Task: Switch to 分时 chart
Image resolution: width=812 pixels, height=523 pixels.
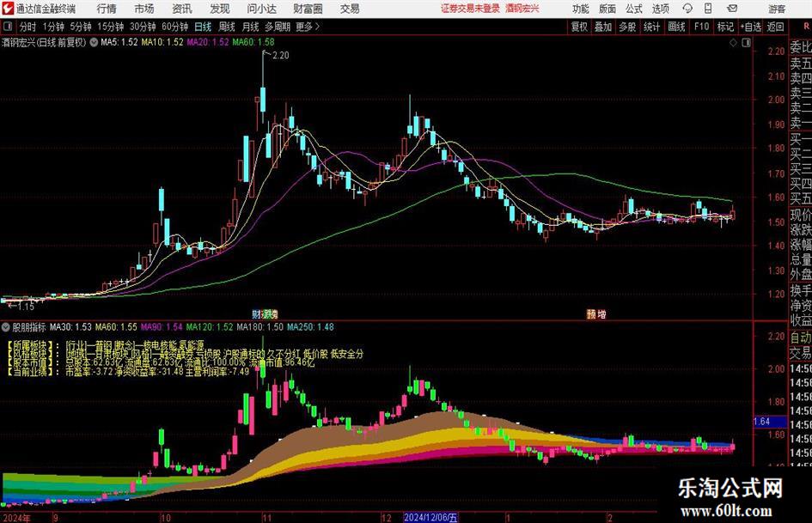Action: click(x=27, y=27)
